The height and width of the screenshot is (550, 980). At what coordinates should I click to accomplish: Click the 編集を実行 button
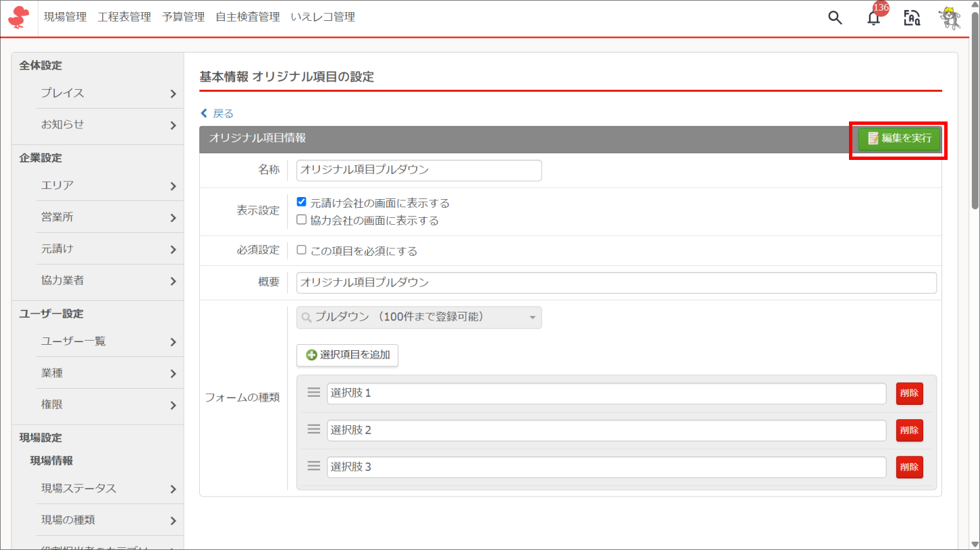point(899,138)
